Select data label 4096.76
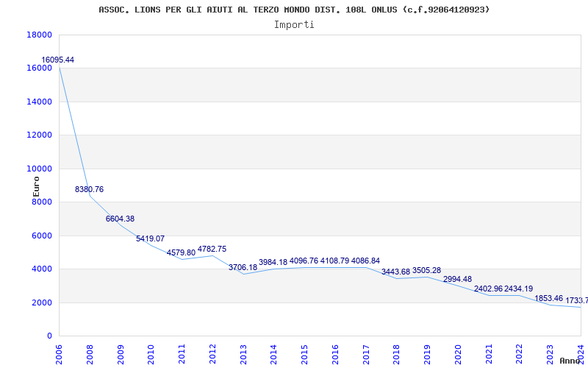Screen dimensions: 588x368 [x=304, y=261]
